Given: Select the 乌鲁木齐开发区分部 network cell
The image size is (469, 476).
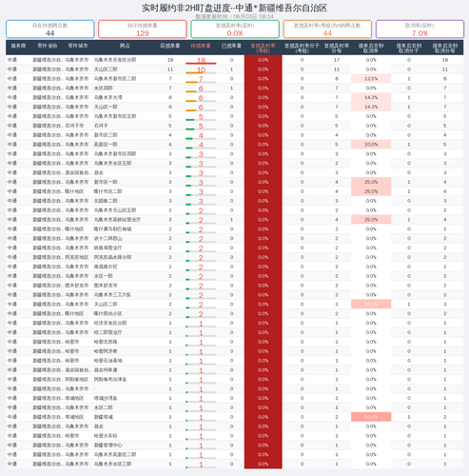Looking at the screenshot, I should (115, 60).
